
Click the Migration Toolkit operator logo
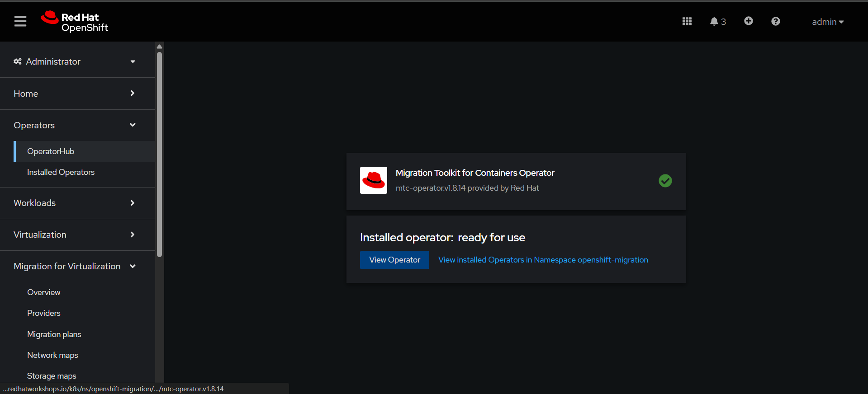[x=373, y=180]
